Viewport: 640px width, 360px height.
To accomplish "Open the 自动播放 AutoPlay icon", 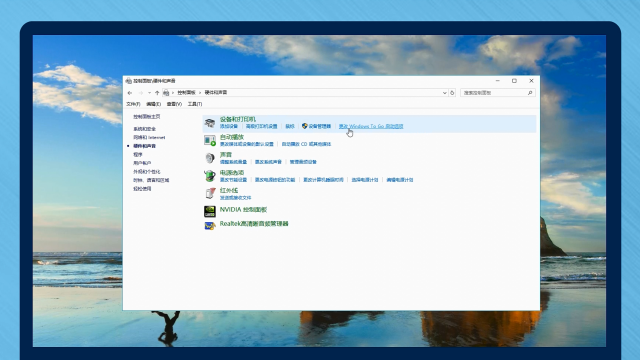I will [x=210, y=141].
